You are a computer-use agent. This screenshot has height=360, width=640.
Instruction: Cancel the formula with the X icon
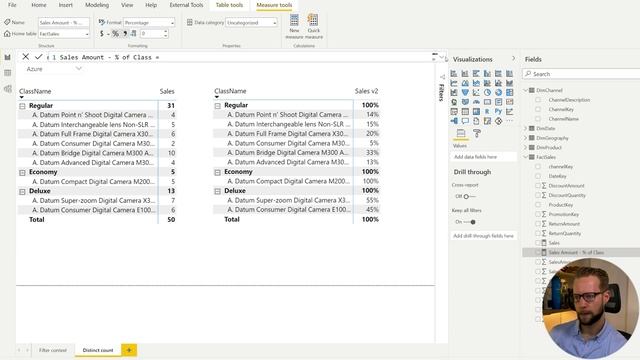click(26, 57)
